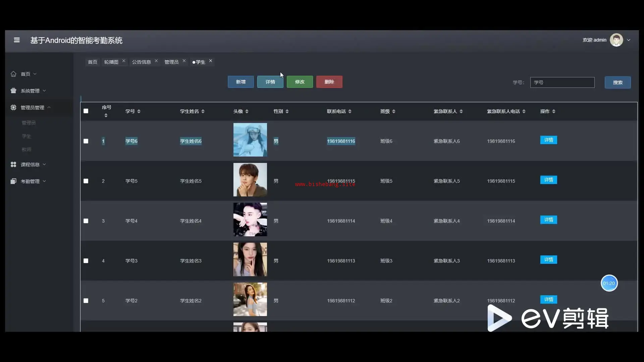Click the 首页 home icon in sidebar

click(13, 74)
